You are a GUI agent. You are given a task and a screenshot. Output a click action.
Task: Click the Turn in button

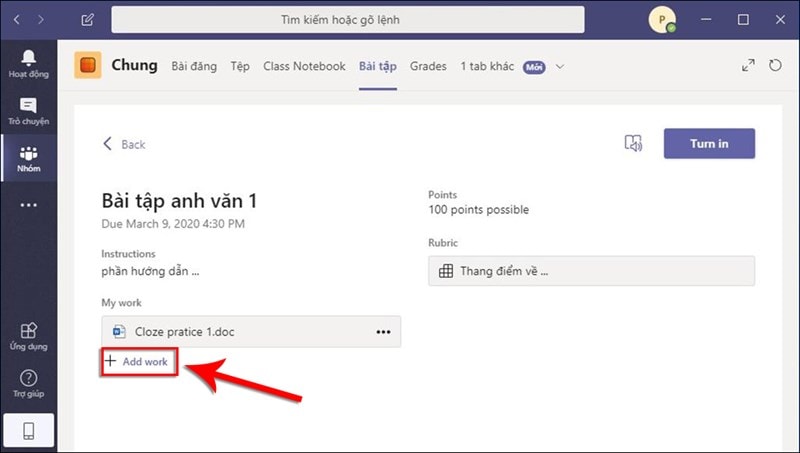coord(709,143)
